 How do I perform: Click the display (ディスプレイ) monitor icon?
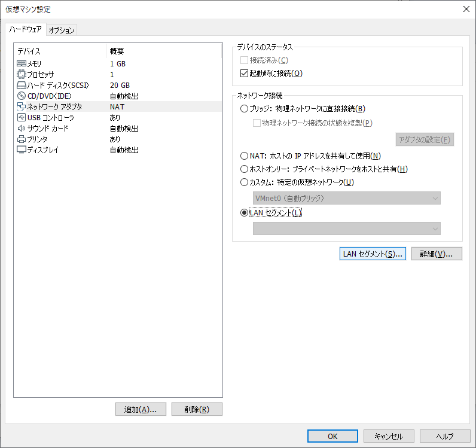[22, 150]
